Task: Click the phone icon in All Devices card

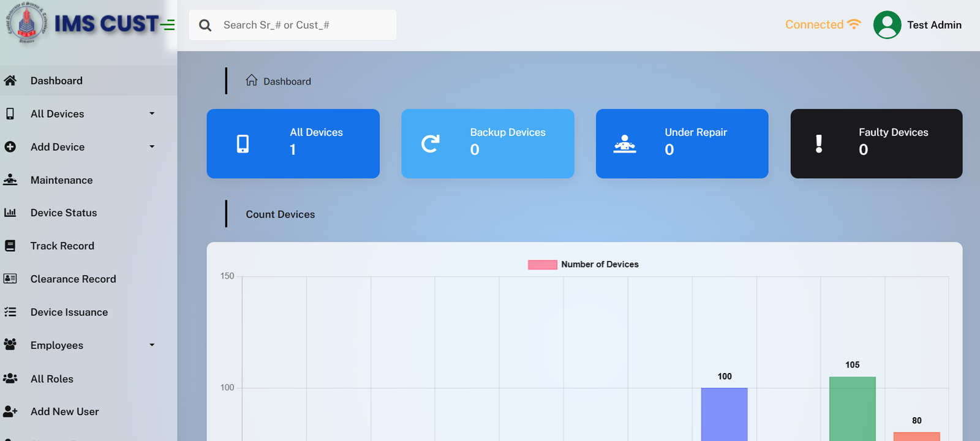Action: coord(243,144)
